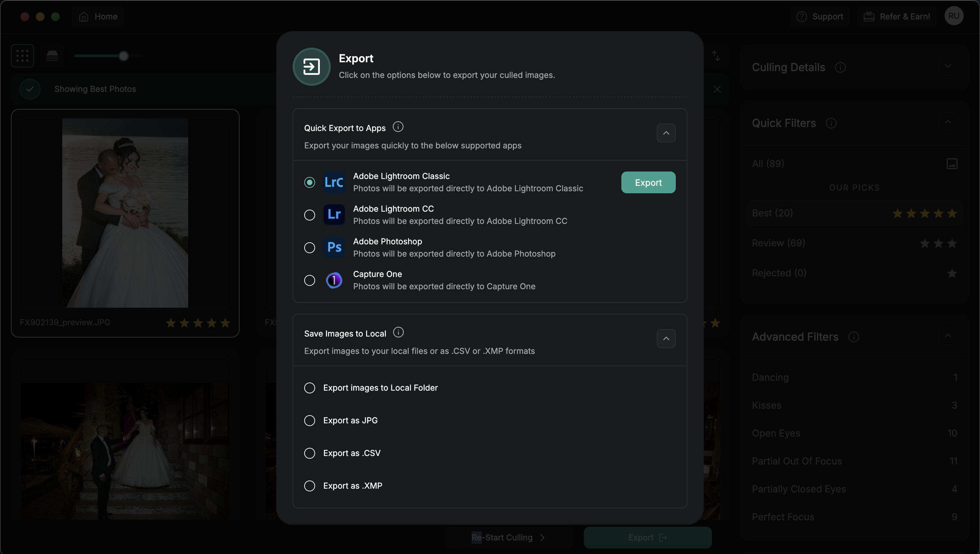Expand the Culling Details panel
980x554 pixels.
coord(948,66)
